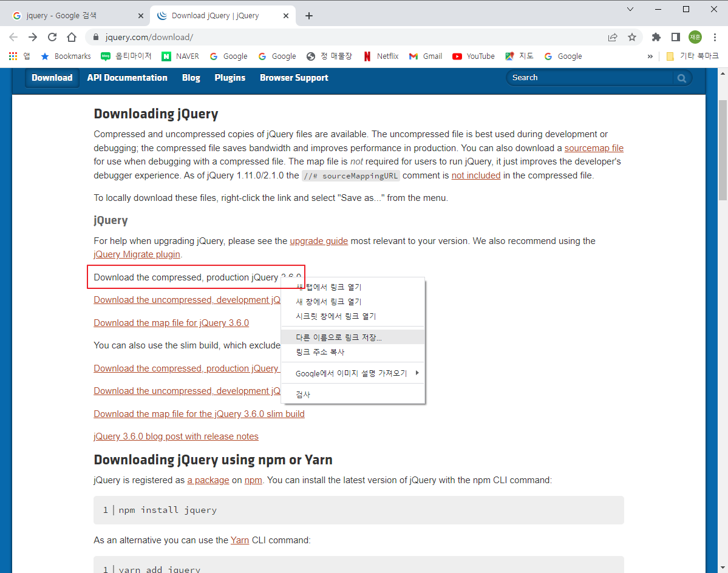The width and height of the screenshot is (728, 573).
Task: Open the Chrome profile avatar
Action: pos(695,37)
